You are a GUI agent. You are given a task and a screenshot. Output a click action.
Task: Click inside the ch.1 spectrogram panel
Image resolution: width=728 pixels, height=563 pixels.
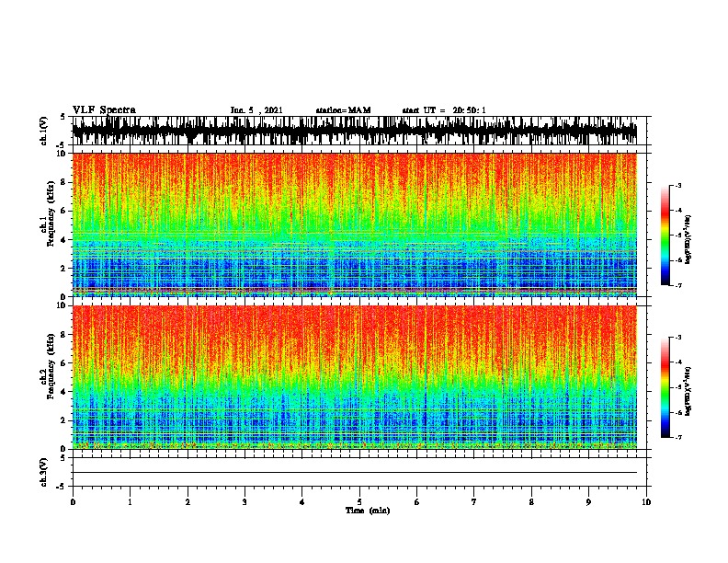click(x=354, y=224)
